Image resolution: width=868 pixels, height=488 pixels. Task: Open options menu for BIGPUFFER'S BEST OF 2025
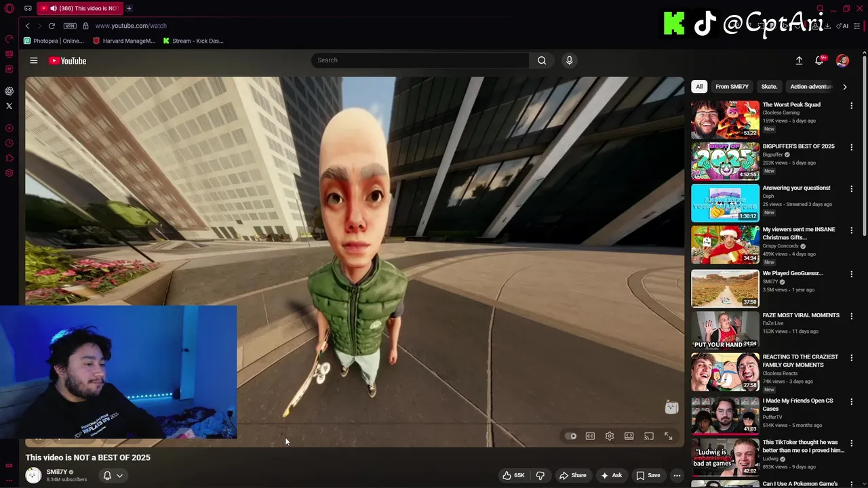[851, 147]
